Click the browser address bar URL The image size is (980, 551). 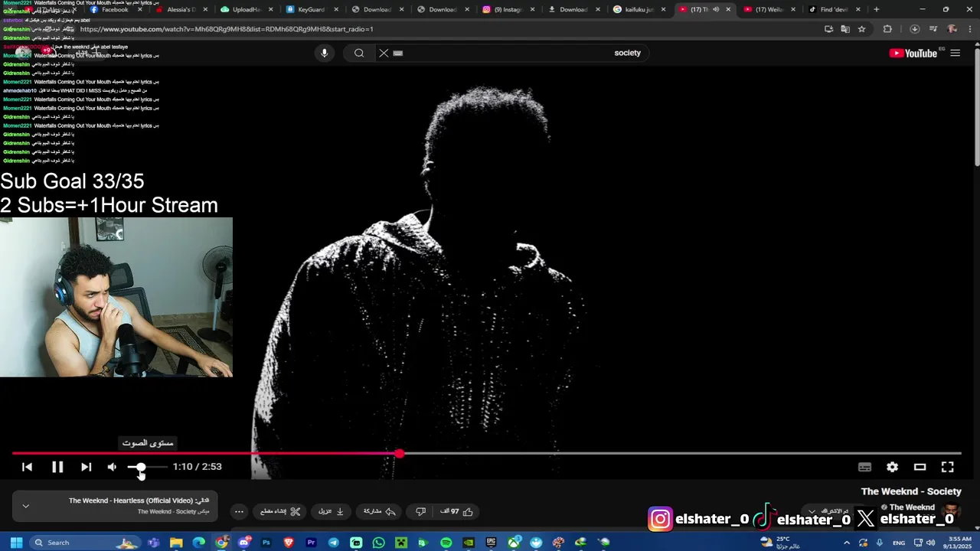[227, 29]
